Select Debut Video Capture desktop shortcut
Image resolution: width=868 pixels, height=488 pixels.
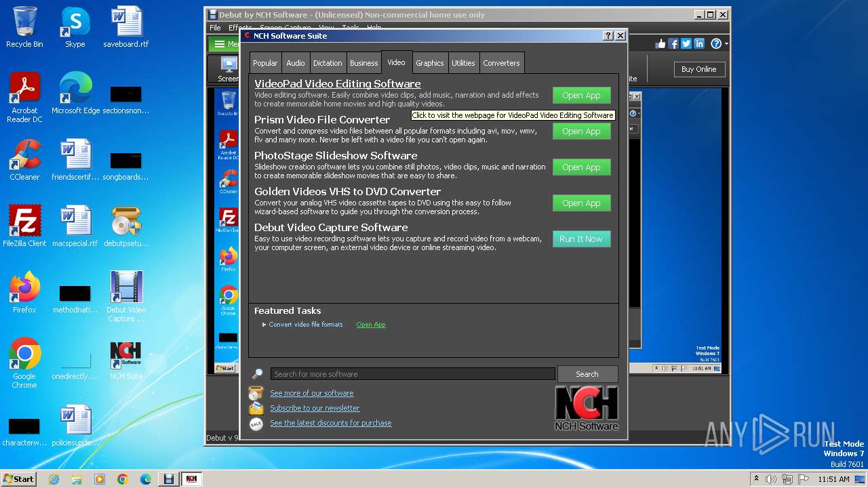point(126,297)
